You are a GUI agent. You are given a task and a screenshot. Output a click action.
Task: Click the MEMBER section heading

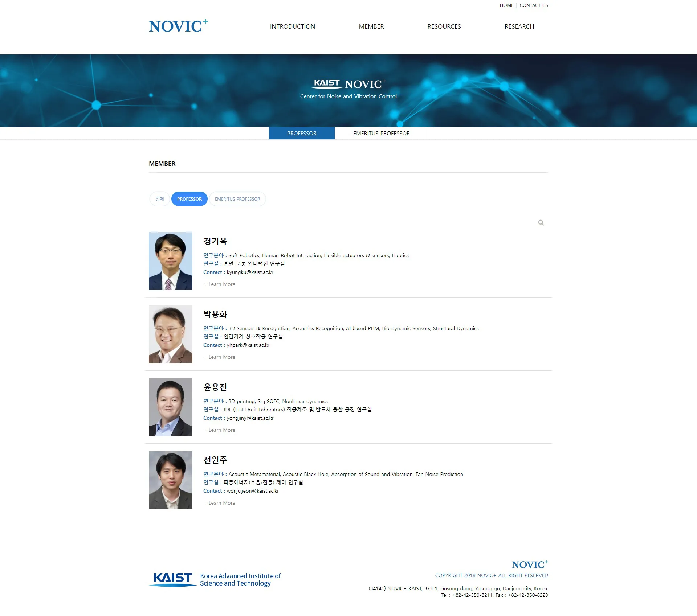(162, 164)
